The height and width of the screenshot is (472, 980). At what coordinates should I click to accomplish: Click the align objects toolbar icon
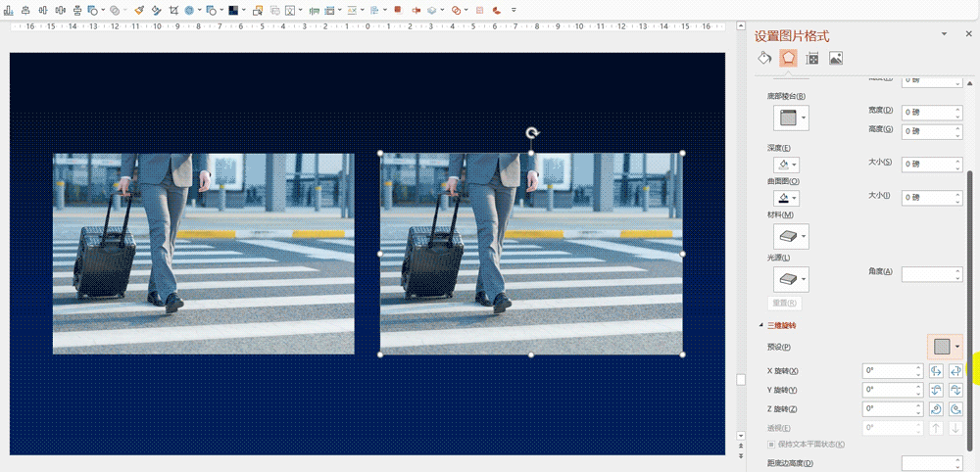[x=373, y=10]
